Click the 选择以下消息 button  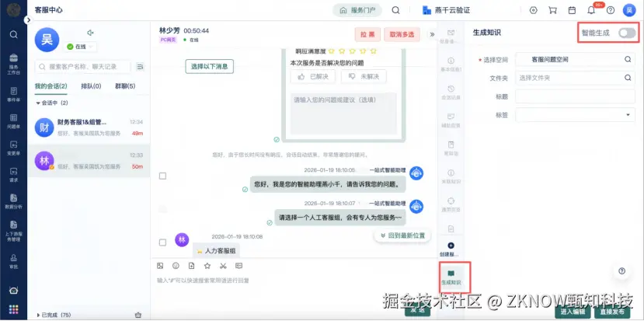click(210, 66)
